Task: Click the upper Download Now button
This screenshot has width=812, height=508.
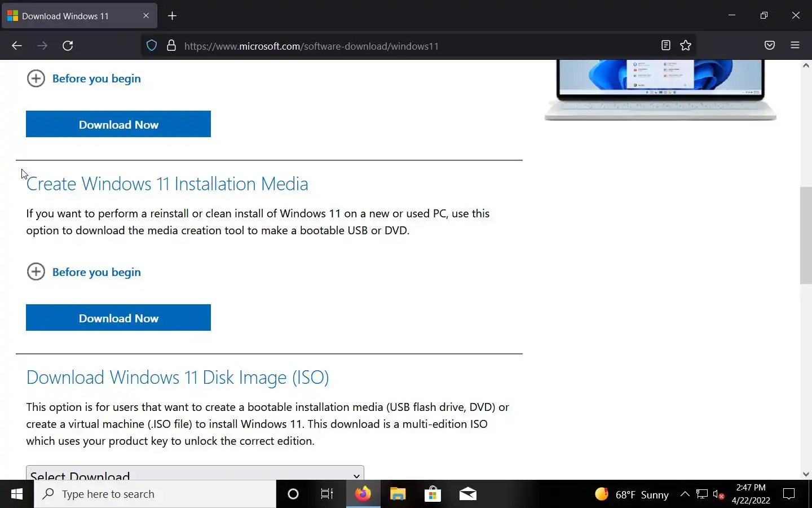Action: pyautogui.click(x=118, y=124)
